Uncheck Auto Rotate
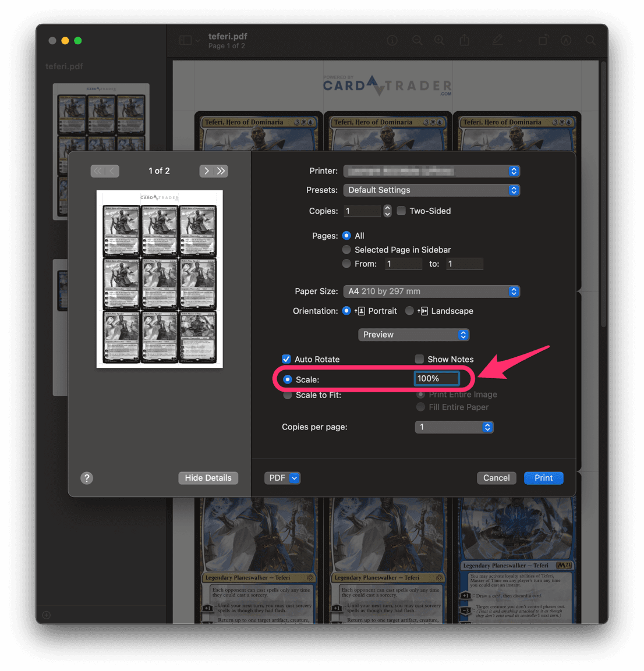 [x=286, y=359]
